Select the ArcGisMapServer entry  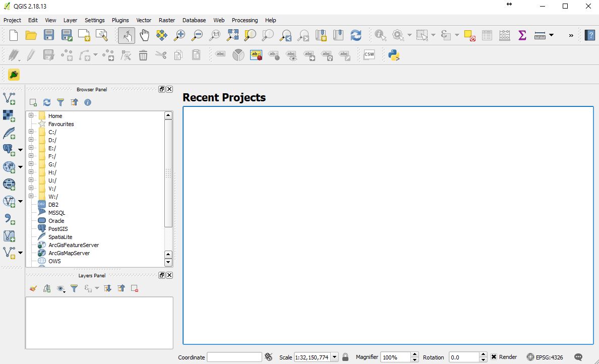[x=69, y=253]
